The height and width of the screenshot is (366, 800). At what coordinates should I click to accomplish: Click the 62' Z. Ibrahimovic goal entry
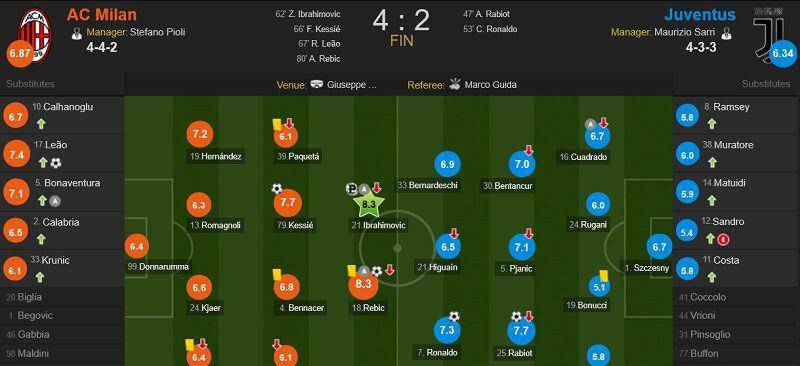point(308,14)
